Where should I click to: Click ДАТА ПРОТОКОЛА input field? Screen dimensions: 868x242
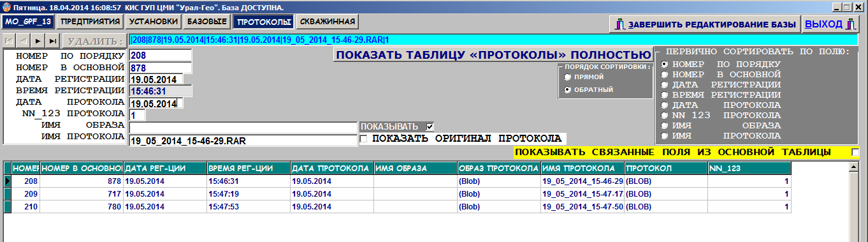pos(156,103)
